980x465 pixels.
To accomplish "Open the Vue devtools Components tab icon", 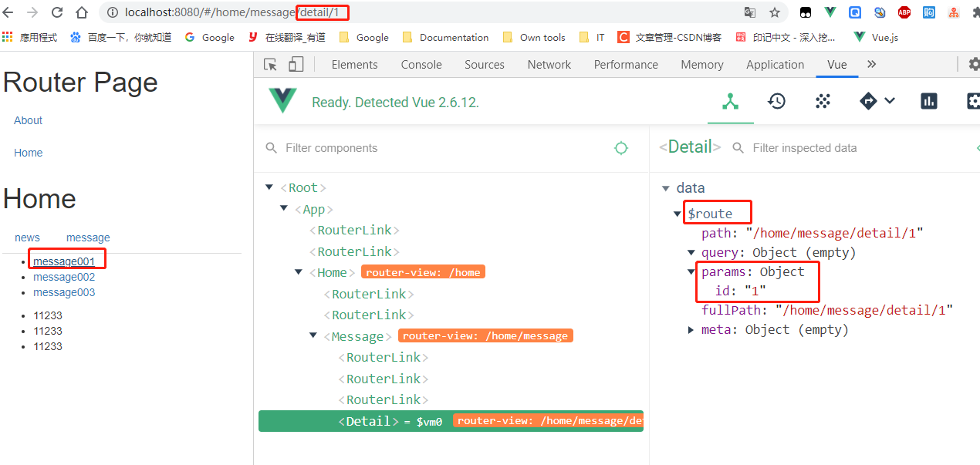I will click(730, 101).
